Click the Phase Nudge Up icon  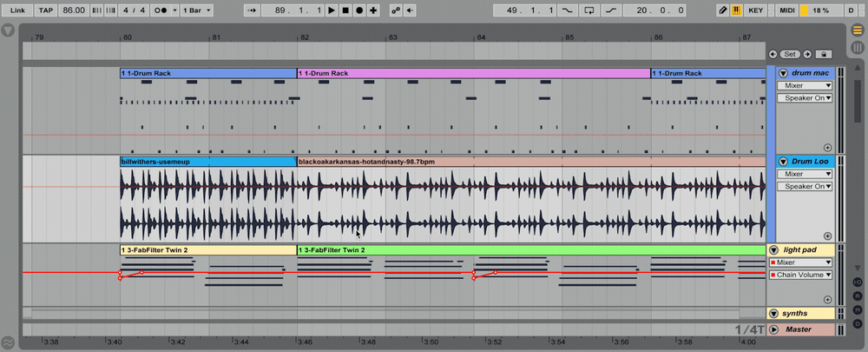tap(111, 10)
